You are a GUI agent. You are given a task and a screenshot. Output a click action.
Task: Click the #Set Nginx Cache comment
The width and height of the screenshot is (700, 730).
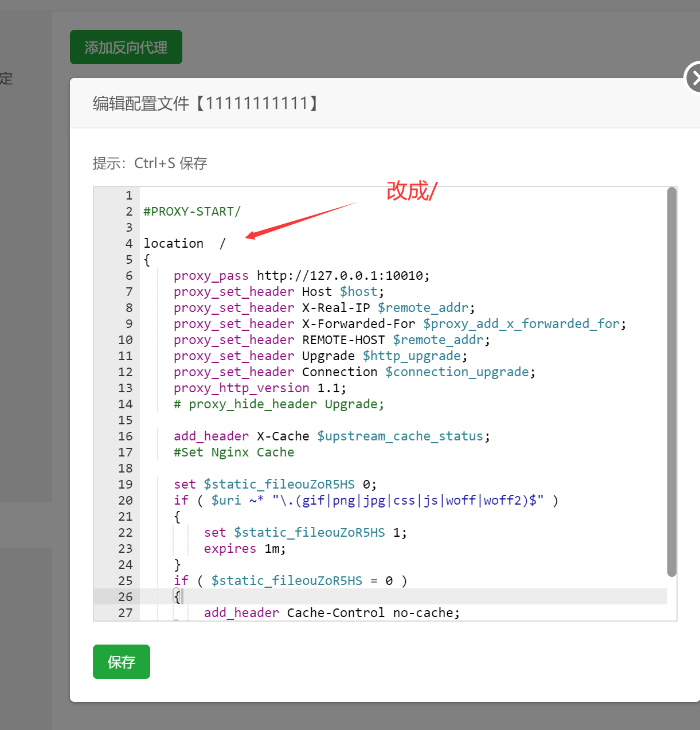tap(234, 452)
